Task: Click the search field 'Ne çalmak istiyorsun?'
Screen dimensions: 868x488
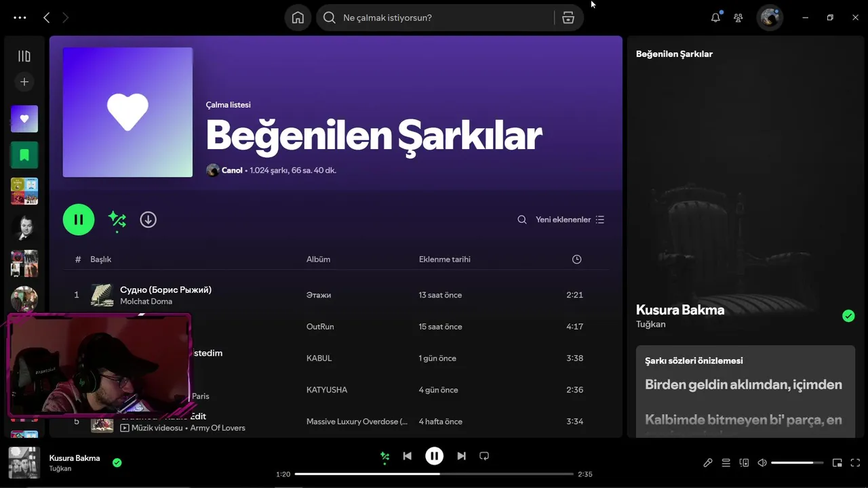Action: tap(435, 18)
